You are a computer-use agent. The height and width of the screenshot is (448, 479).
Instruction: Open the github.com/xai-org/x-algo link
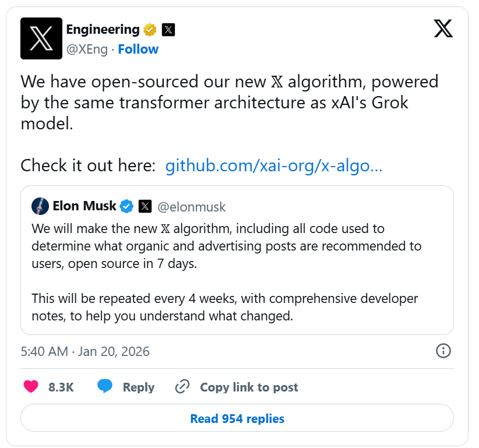click(274, 166)
